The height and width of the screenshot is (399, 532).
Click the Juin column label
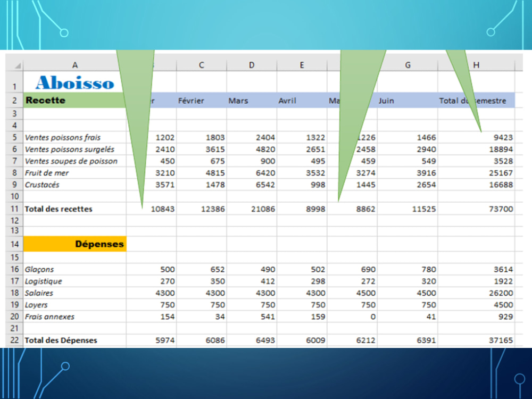pos(386,101)
